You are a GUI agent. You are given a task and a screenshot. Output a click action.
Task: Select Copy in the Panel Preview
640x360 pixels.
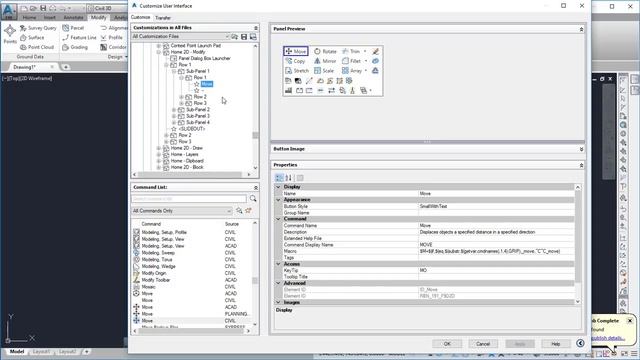pos(295,61)
